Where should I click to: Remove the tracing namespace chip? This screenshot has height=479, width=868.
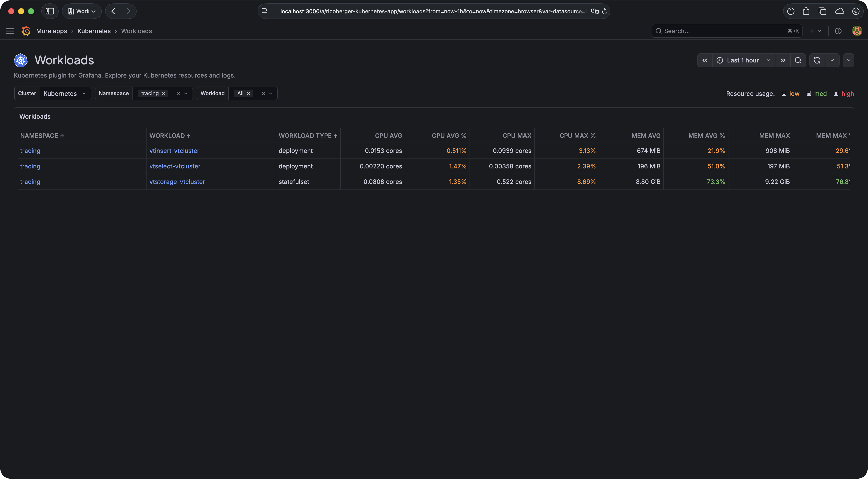164,93
